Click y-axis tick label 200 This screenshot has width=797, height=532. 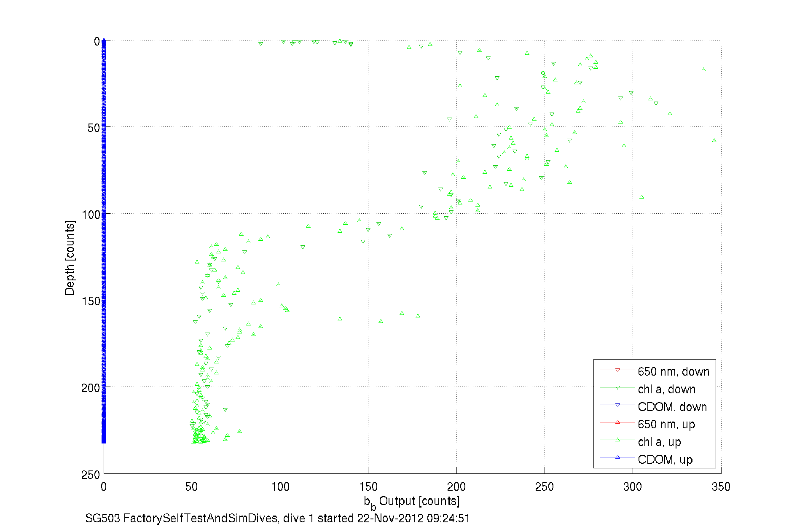[x=91, y=388]
